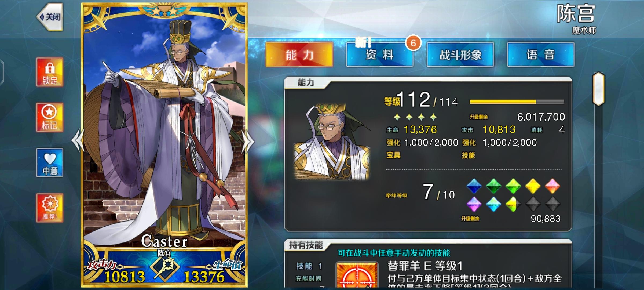Click the first blue bond crystal
The image size is (644, 290).
[x=474, y=186]
